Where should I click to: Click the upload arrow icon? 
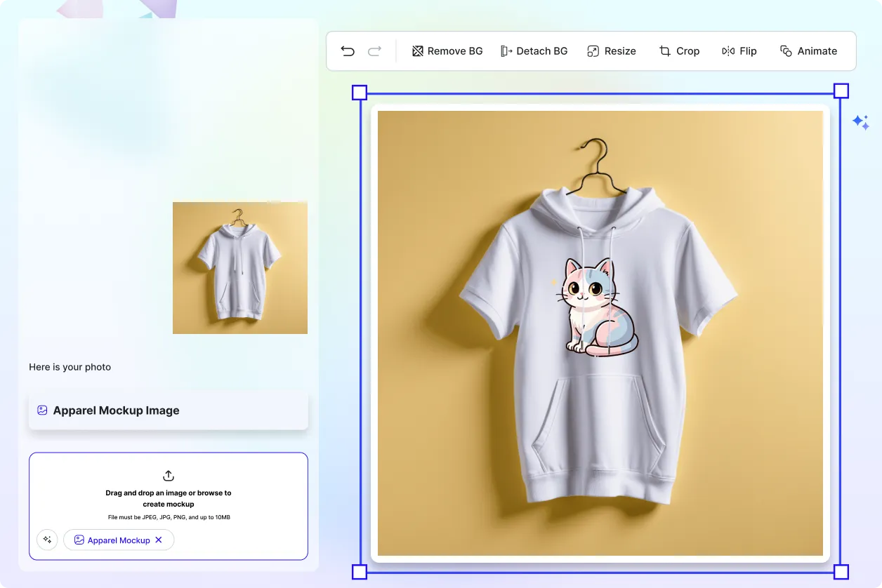tap(168, 476)
